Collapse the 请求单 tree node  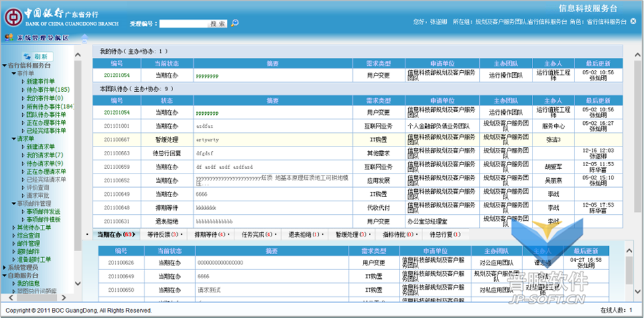click(14, 138)
